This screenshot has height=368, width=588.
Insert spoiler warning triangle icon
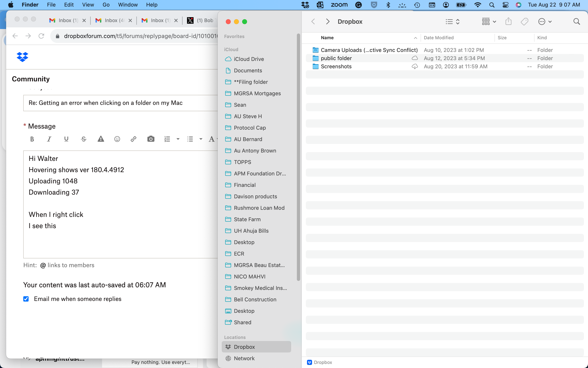[x=101, y=139]
